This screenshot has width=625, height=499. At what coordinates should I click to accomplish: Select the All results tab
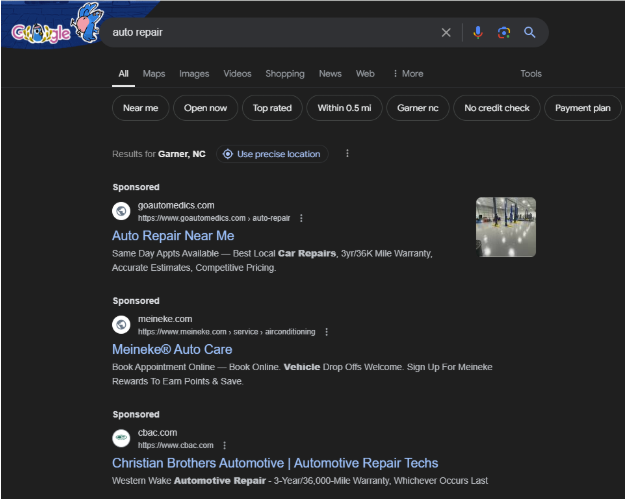click(124, 74)
